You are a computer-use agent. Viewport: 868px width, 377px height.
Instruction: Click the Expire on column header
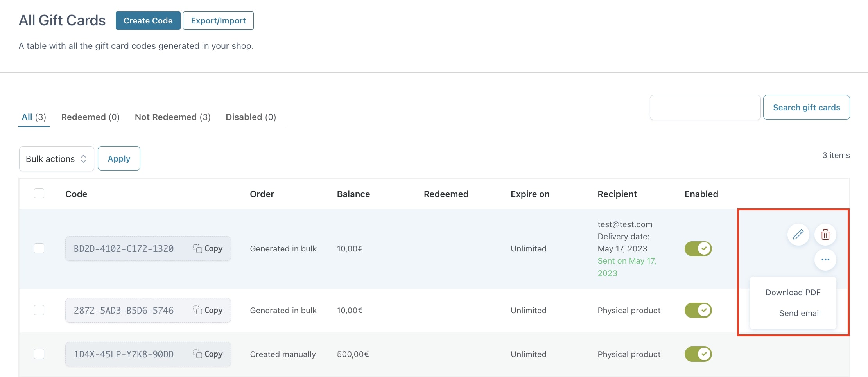pos(530,194)
